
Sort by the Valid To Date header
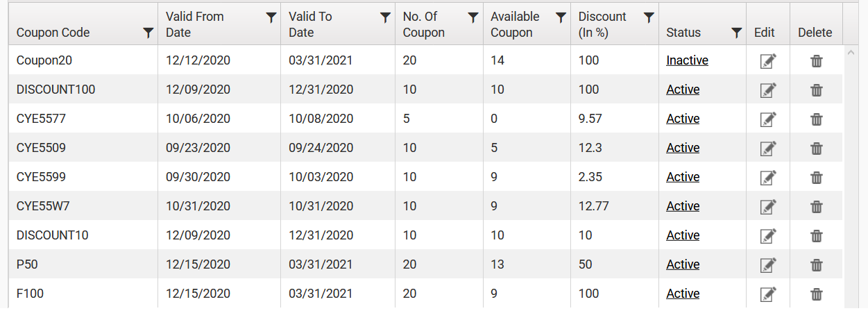coord(310,24)
